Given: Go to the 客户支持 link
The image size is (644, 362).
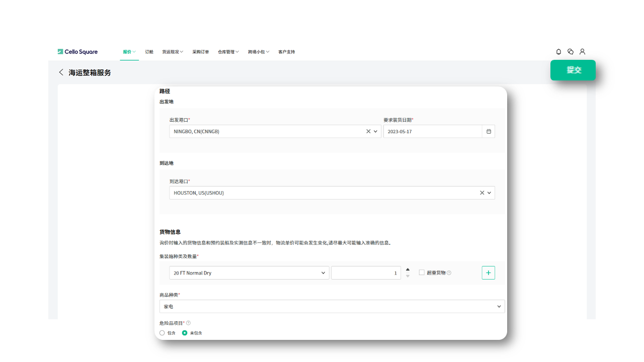Looking at the screenshot, I should 286,52.
